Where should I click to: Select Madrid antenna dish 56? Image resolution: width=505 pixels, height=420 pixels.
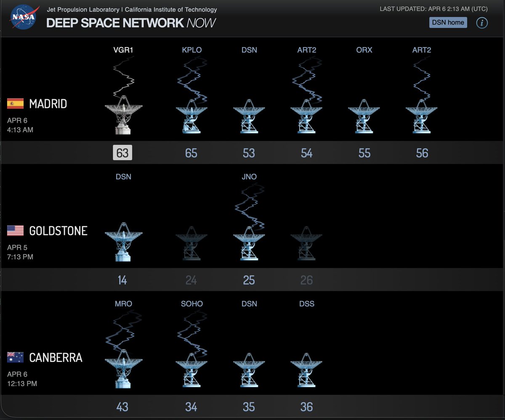(x=422, y=116)
